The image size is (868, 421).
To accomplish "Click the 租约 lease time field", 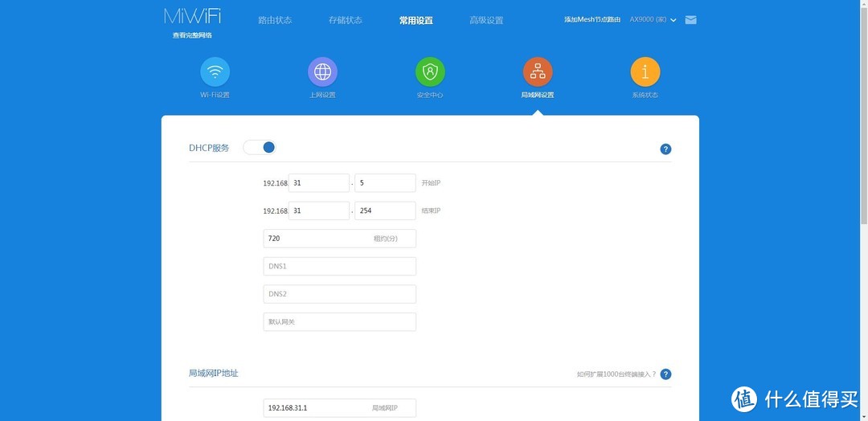I will [339, 239].
